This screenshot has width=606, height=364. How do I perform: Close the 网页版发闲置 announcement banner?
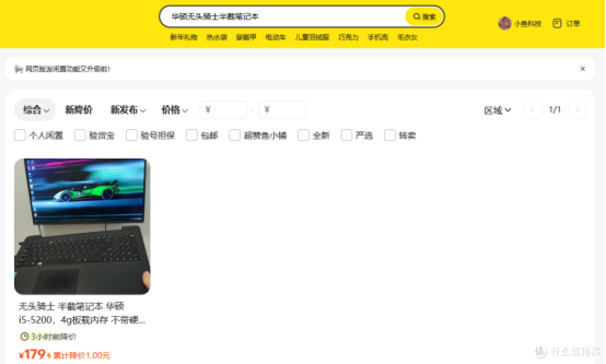(x=583, y=69)
